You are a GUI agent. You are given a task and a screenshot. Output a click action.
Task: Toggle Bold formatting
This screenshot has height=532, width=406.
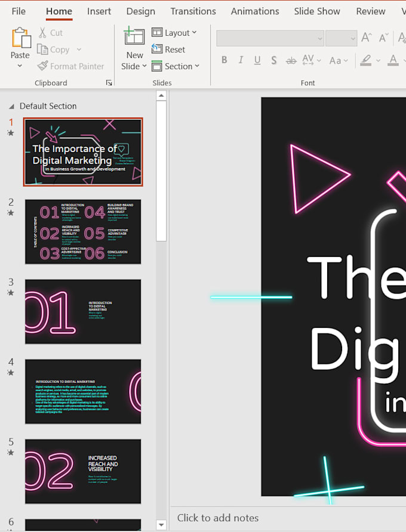(x=224, y=60)
